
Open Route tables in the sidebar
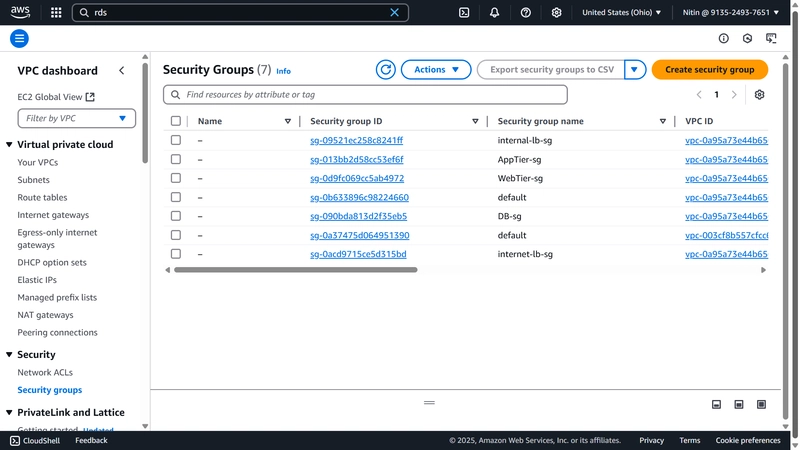pos(42,197)
